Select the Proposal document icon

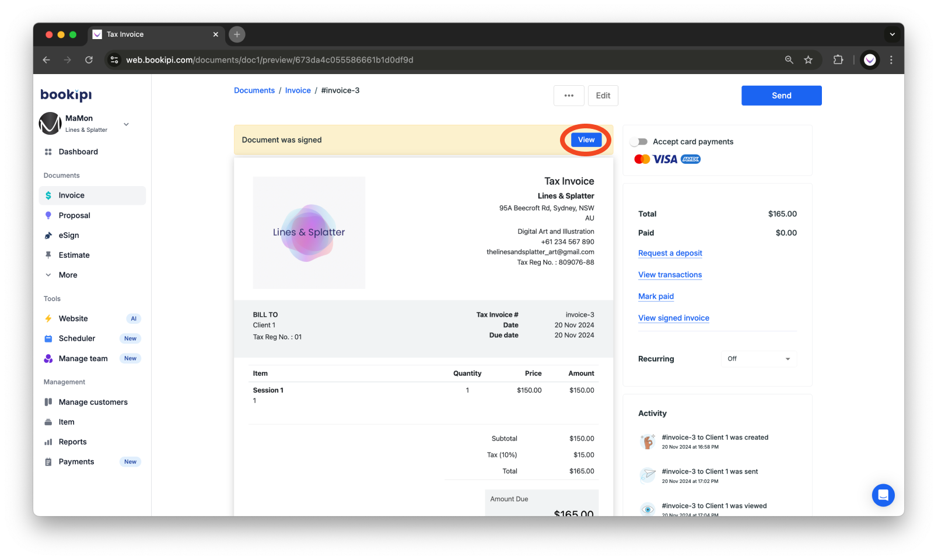click(48, 215)
